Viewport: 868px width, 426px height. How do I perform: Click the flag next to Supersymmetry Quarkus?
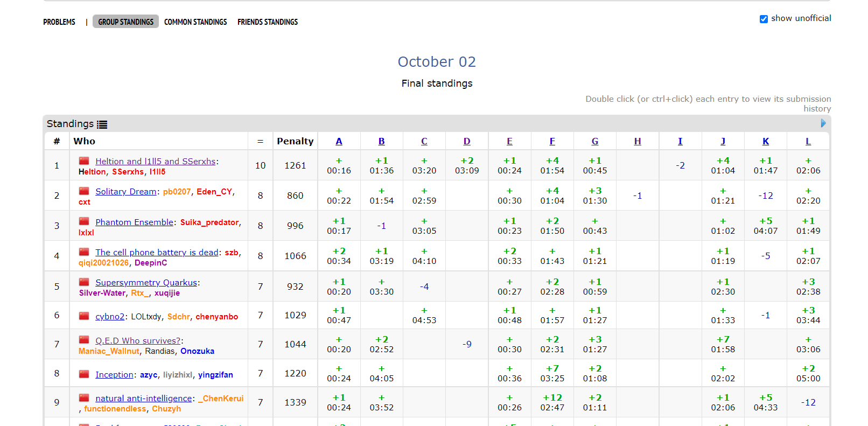[84, 282]
